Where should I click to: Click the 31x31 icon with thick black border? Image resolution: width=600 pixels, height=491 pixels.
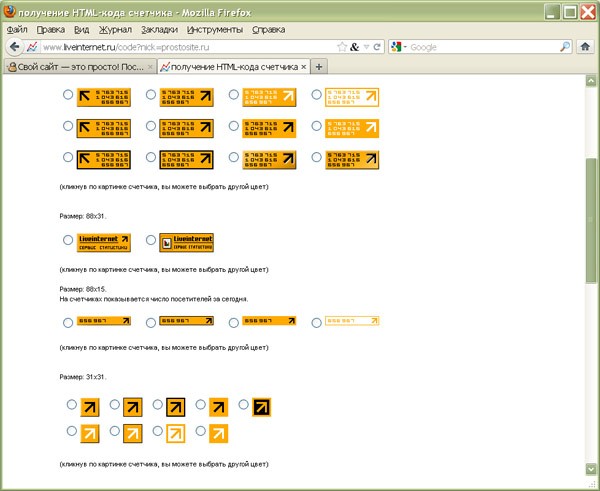click(176, 407)
